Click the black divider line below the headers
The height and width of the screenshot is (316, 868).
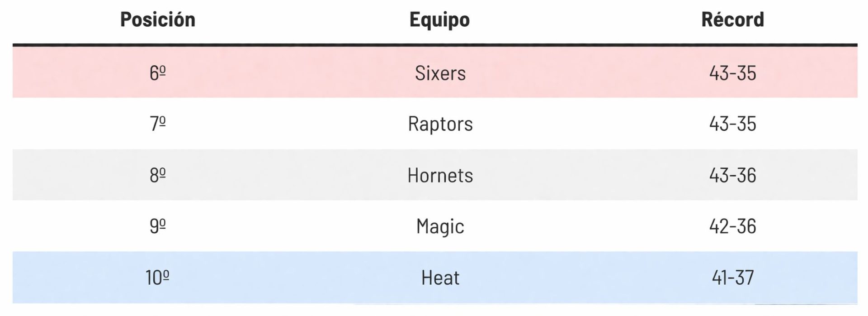click(x=434, y=45)
